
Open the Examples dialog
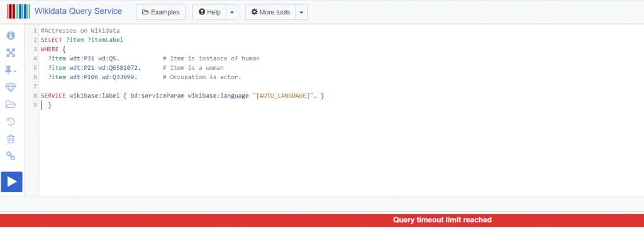(x=160, y=13)
